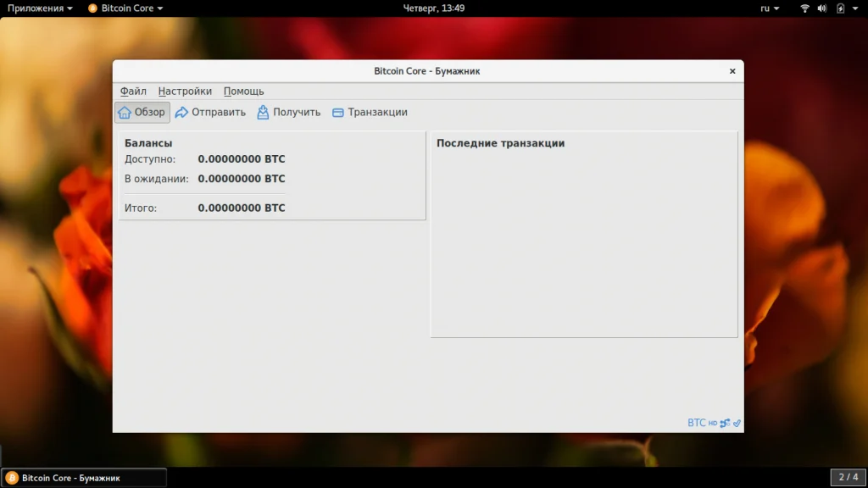
Task: Open the Отправить send page
Action: [x=210, y=113]
